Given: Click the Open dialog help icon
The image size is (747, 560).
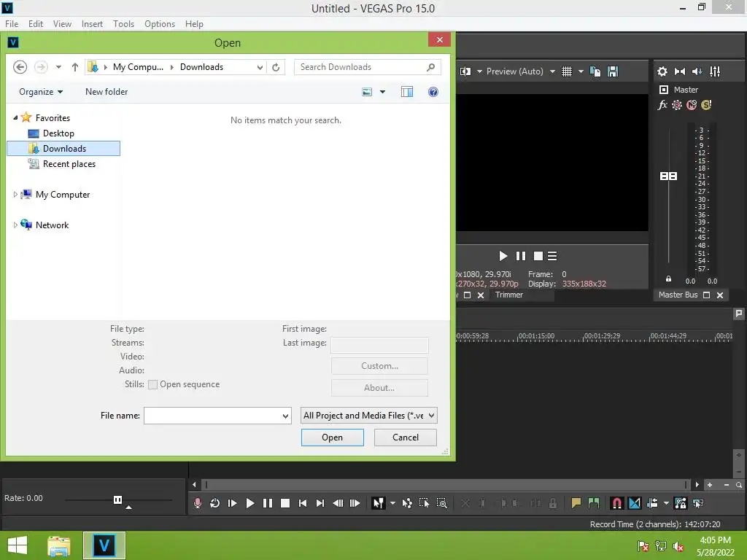Looking at the screenshot, I should point(433,92).
